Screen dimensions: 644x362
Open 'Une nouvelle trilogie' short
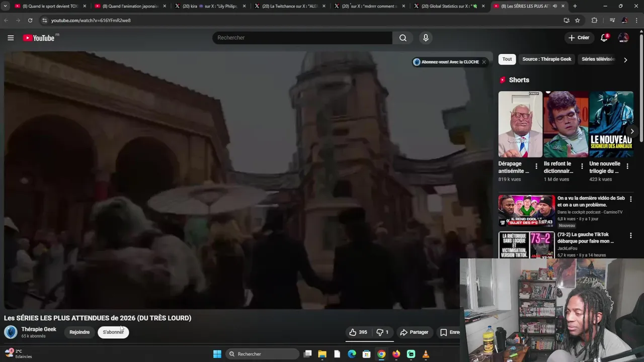coord(611,124)
